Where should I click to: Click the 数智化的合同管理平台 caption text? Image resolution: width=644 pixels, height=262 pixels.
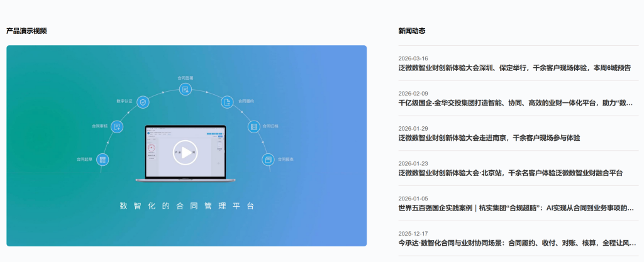pyautogui.click(x=187, y=206)
